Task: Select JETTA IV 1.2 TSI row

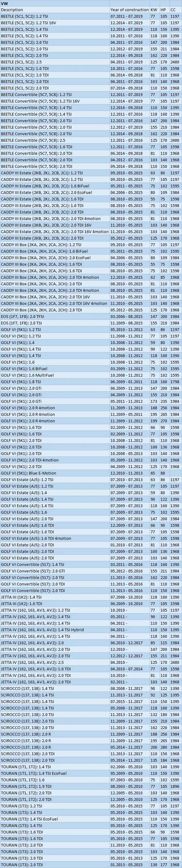Action: [x=91, y=610]
